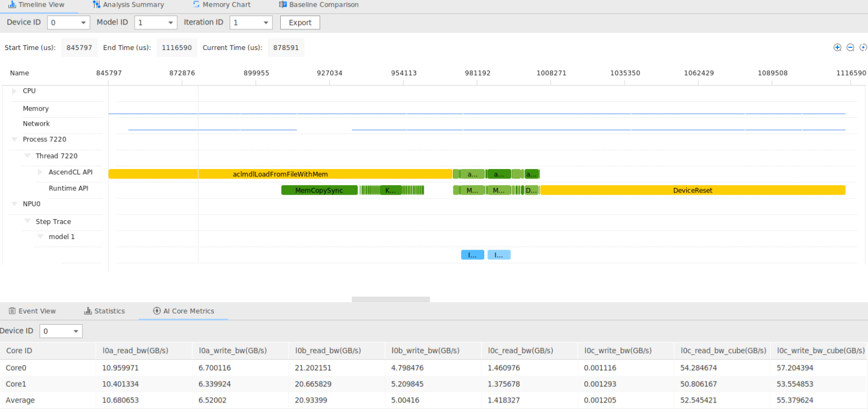Image resolution: width=868 pixels, height=412 pixels.
Task: Select the Memory row label
Action: click(x=36, y=109)
